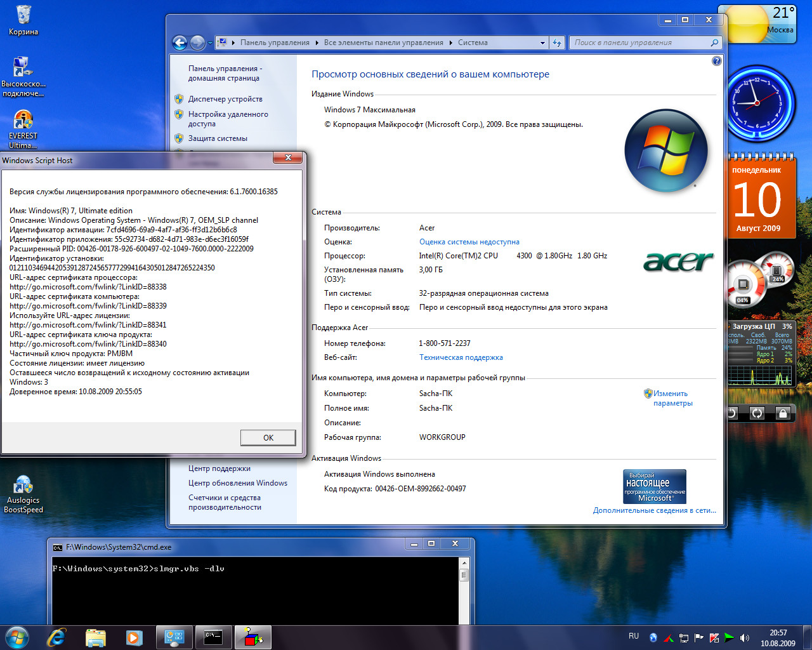Click OK in Windows Script Host dialog

268,437
